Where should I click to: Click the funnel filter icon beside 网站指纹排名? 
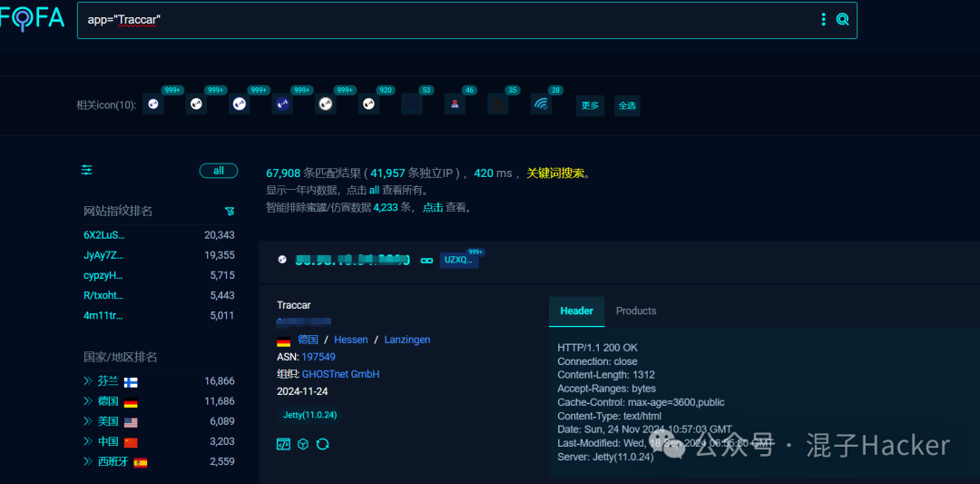pyautogui.click(x=230, y=212)
